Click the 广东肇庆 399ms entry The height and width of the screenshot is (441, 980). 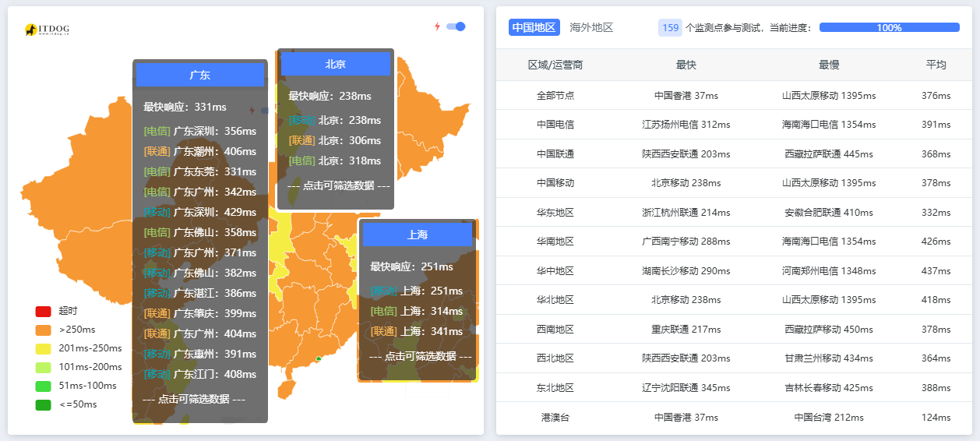(x=200, y=313)
